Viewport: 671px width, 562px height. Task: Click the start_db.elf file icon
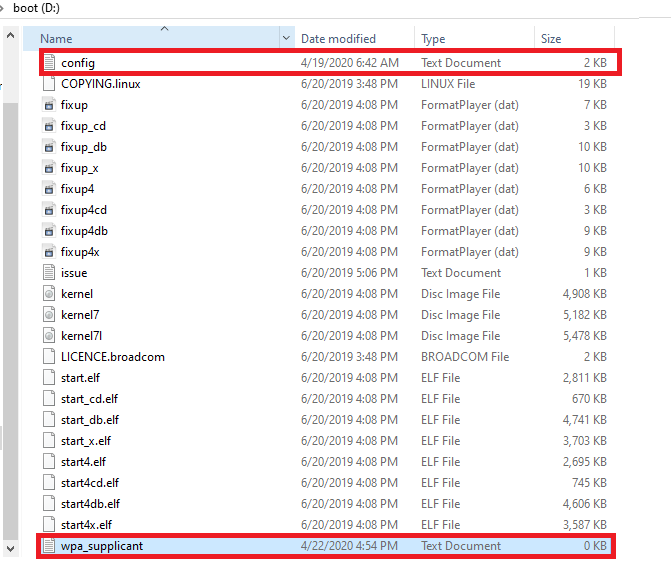tap(49, 419)
